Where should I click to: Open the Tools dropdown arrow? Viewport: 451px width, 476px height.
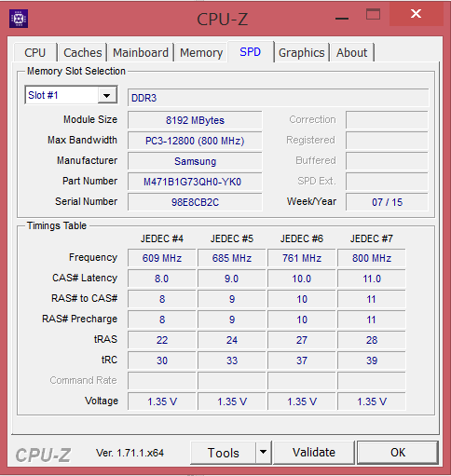[263, 452]
